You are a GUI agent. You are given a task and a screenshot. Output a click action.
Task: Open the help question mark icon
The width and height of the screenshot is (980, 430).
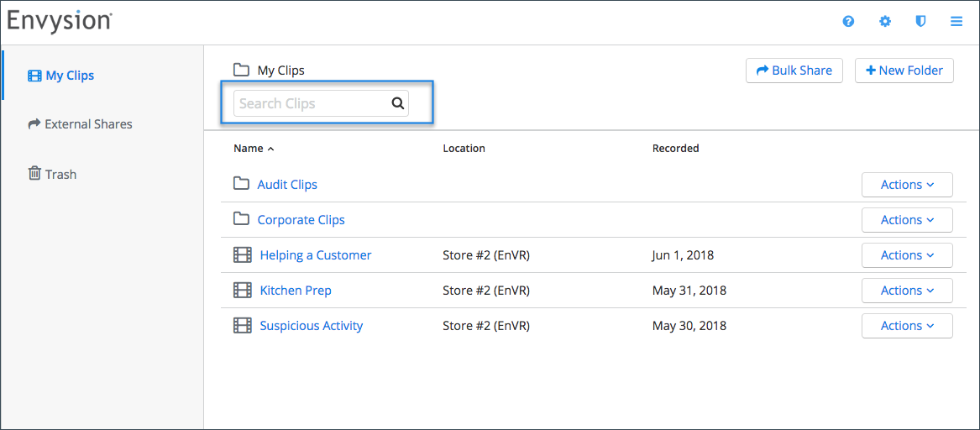pyautogui.click(x=848, y=22)
